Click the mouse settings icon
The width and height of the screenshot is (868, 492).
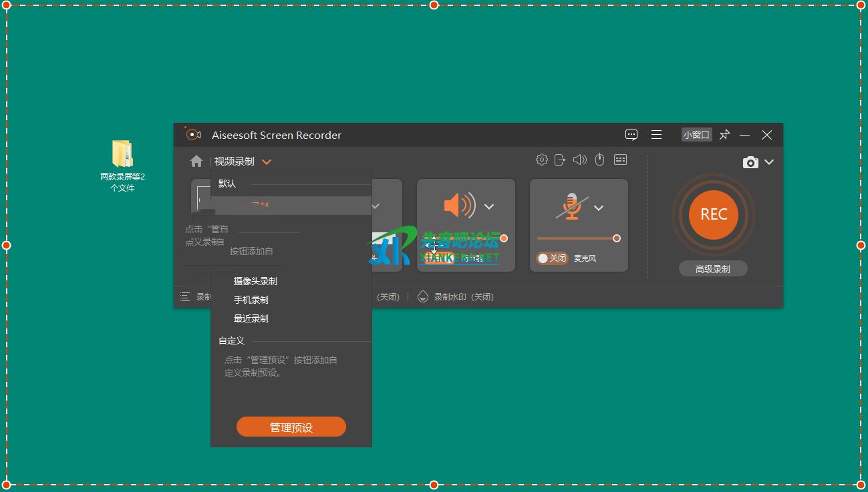600,160
